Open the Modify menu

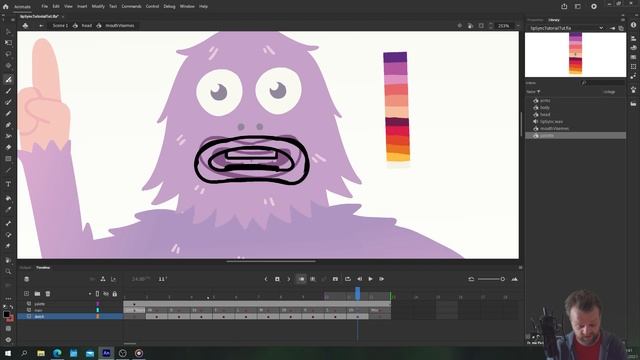click(98, 7)
